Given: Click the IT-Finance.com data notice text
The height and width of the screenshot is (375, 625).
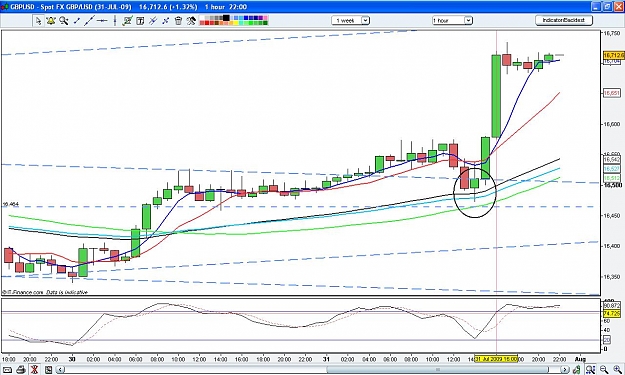Looking at the screenshot, I should click(45, 292).
